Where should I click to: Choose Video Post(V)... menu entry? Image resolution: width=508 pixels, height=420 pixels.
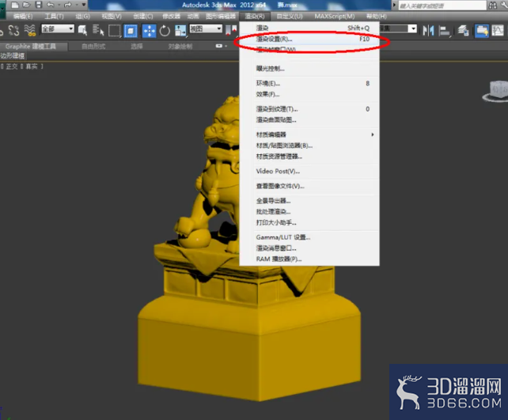tap(309, 172)
